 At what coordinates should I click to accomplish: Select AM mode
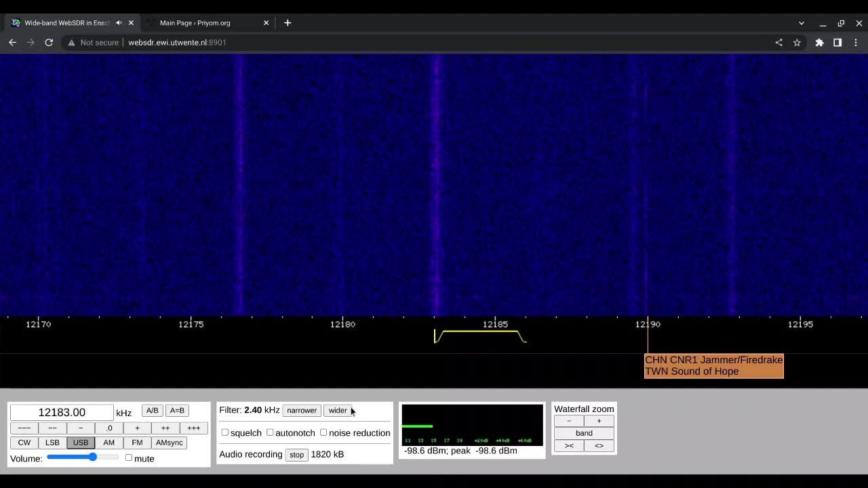(x=108, y=443)
